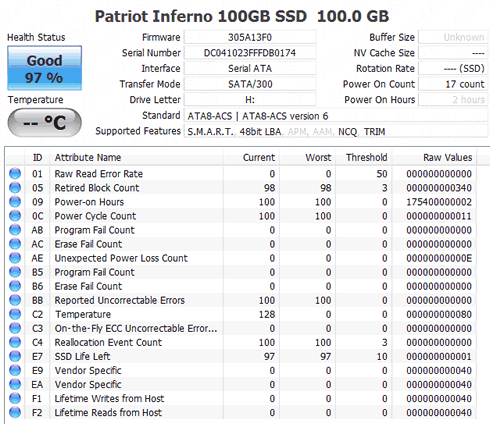Image resolution: width=490 pixels, height=424 pixels.
Task: Click the Raw Values column header
Action: click(x=434, y=157)
